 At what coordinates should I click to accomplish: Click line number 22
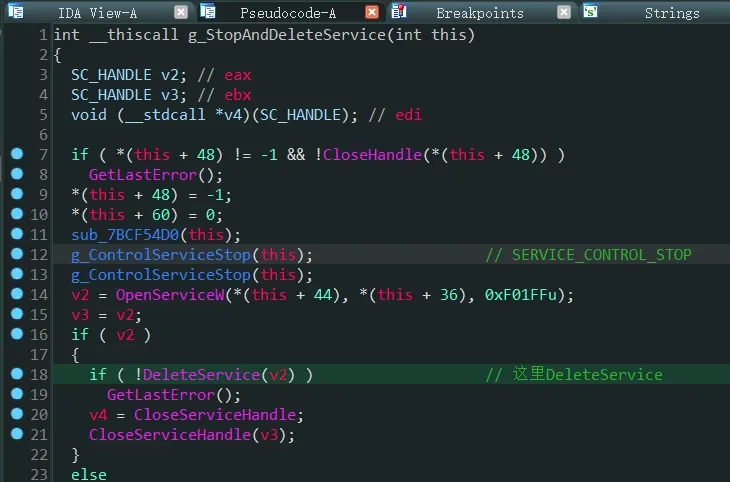(x=39, y=455)
